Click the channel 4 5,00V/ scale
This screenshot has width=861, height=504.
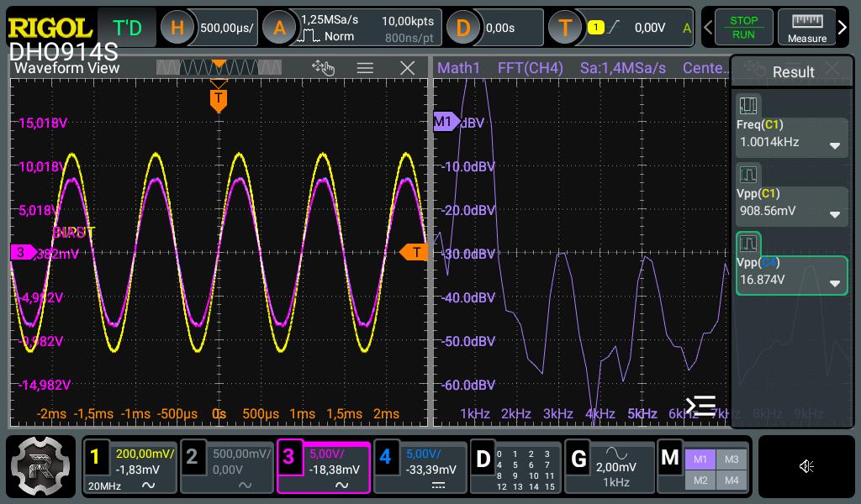click(424, 454)
